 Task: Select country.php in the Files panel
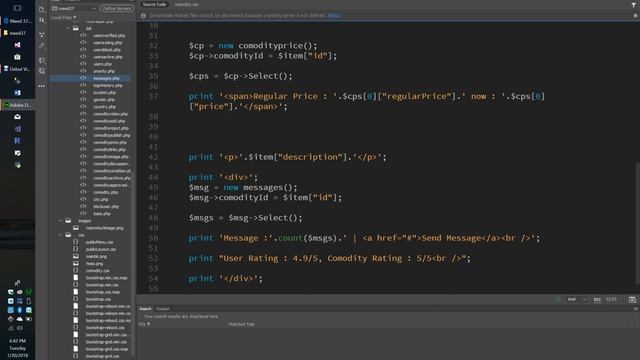(104, 107)
